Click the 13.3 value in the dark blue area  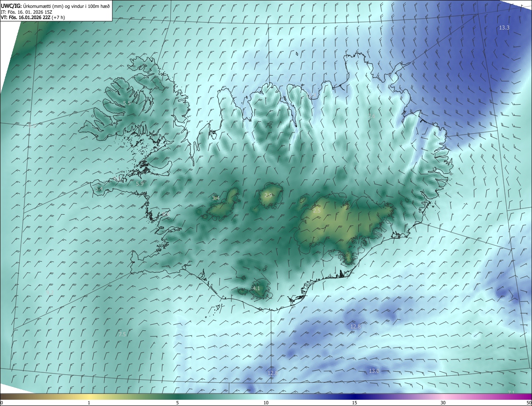[x=504, y=27]
